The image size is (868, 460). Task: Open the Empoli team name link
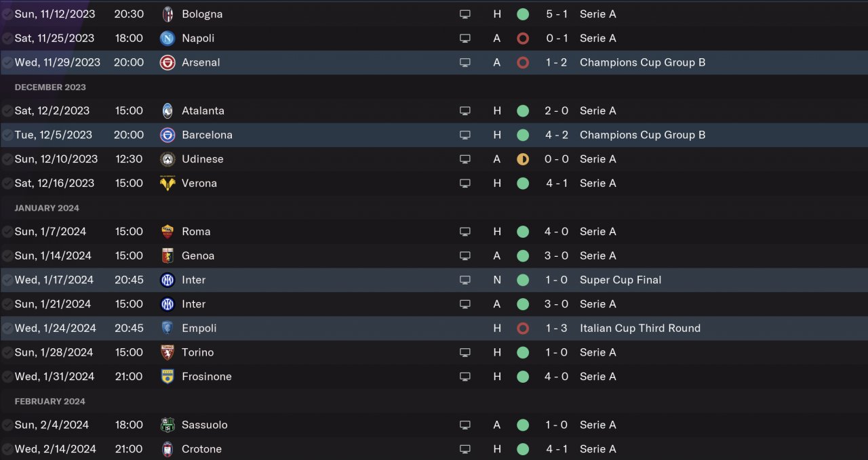tap(199, 328)
